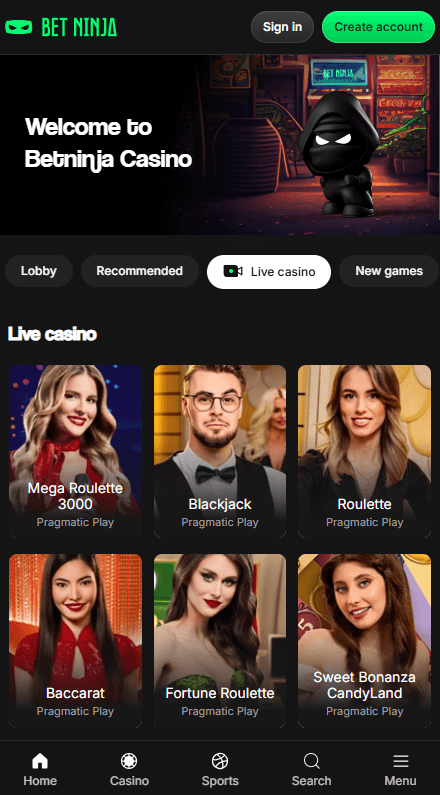The image size is (440, 795).
Task: Open Search magnifier icon
Action: (x=311, y=761)
